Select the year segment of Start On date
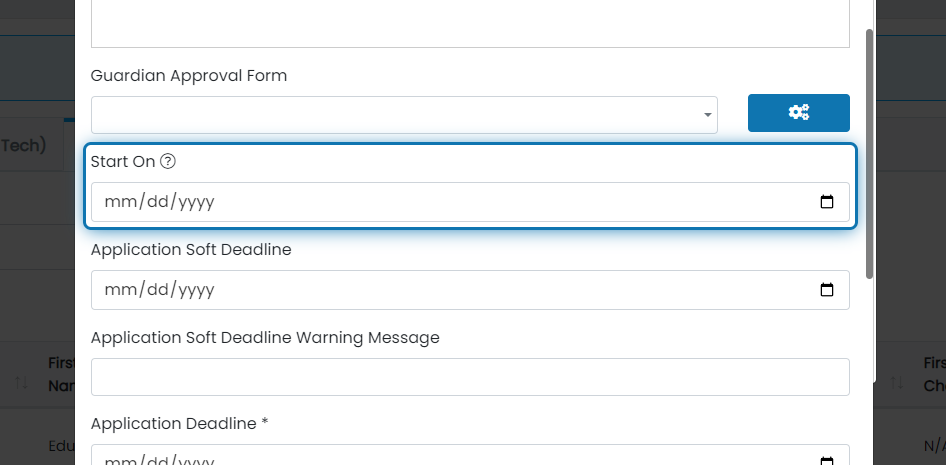Viewport: 946px width, 465px height. coord(197,202)
